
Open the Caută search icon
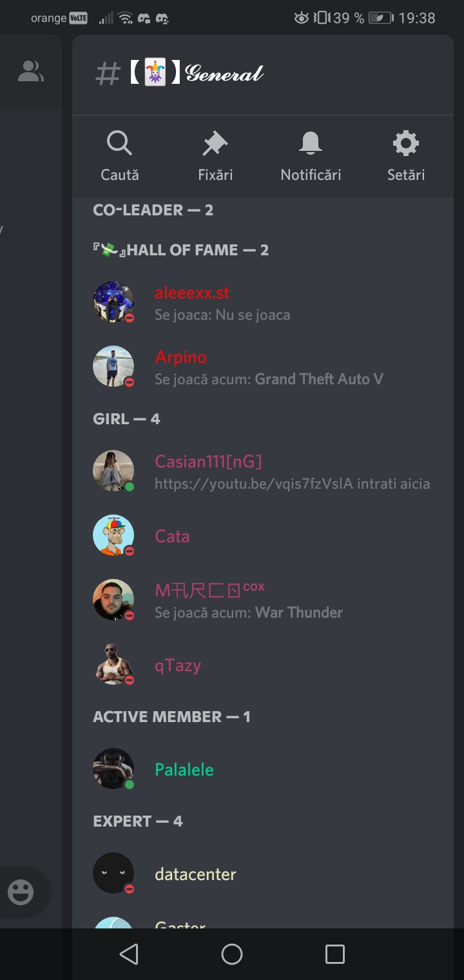119,143
